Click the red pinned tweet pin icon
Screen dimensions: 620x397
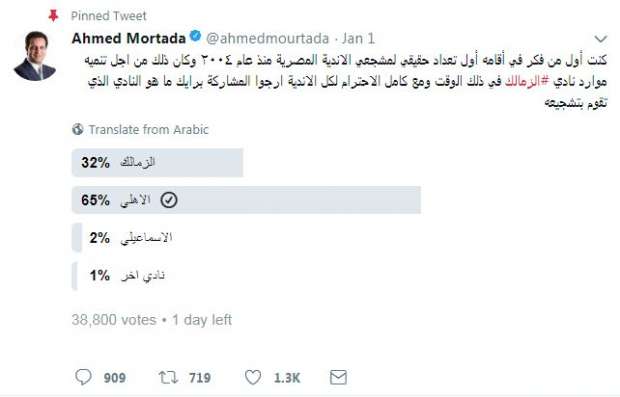[x=53, y=16]
